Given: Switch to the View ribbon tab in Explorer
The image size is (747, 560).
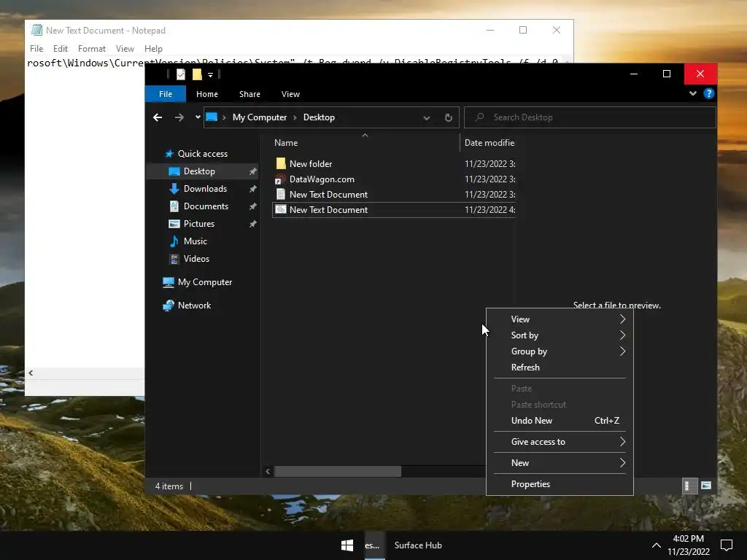Looking at the screenshot, I should click(290, 94).
